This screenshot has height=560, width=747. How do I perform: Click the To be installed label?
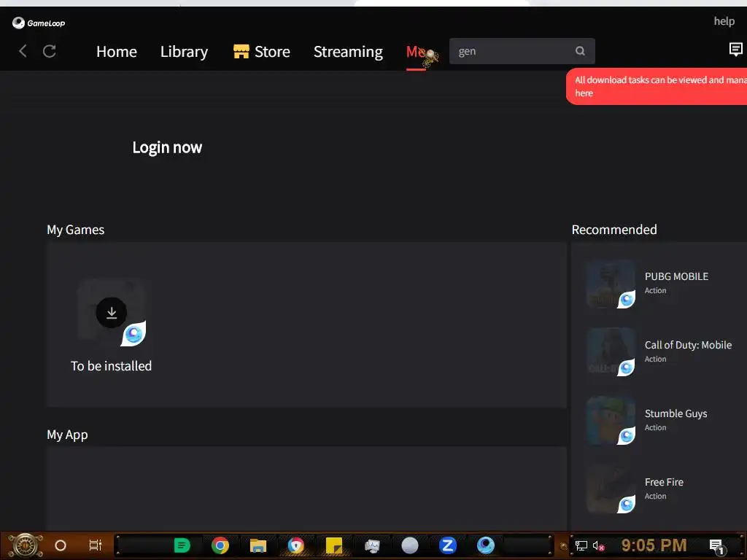[x=111, y=366]
